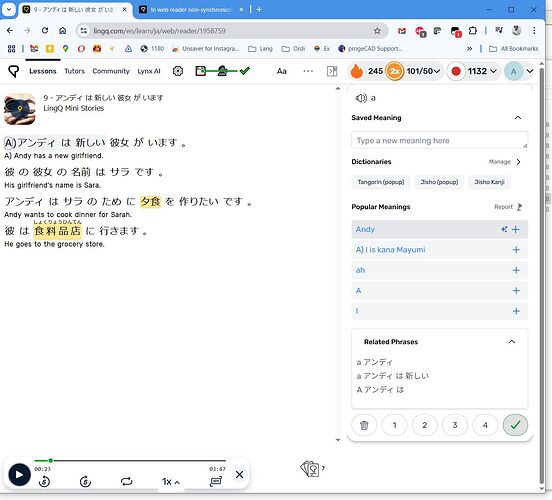Screen dimensions: 552x500
Task: Open the three-dots more options menu
Action: [308, 71]
